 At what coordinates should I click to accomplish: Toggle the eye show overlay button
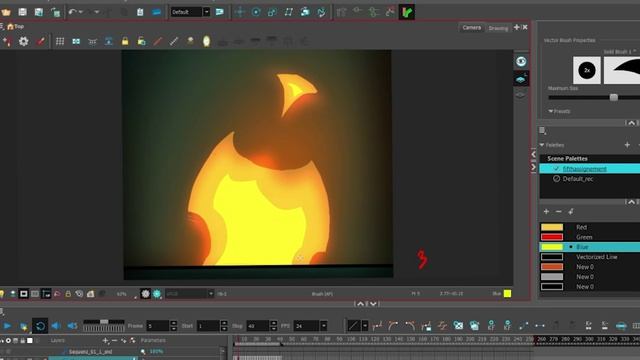(521, 62)
